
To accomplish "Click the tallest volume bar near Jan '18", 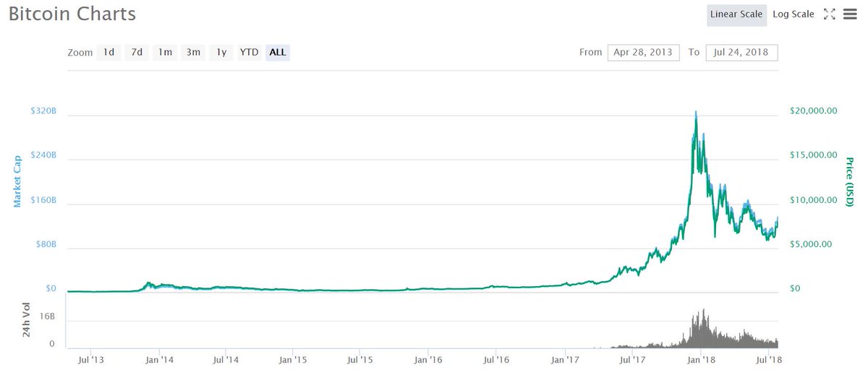I will tap(702, 329).
